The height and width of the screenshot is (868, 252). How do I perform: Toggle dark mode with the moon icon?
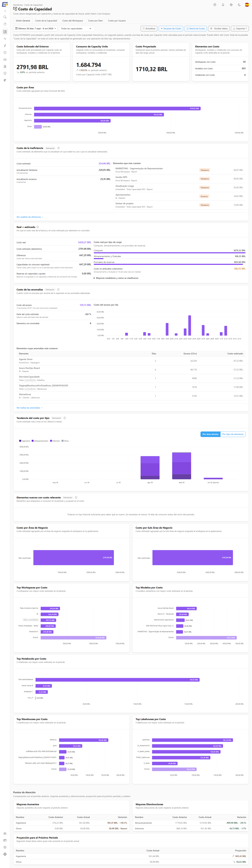coord(239,5)
